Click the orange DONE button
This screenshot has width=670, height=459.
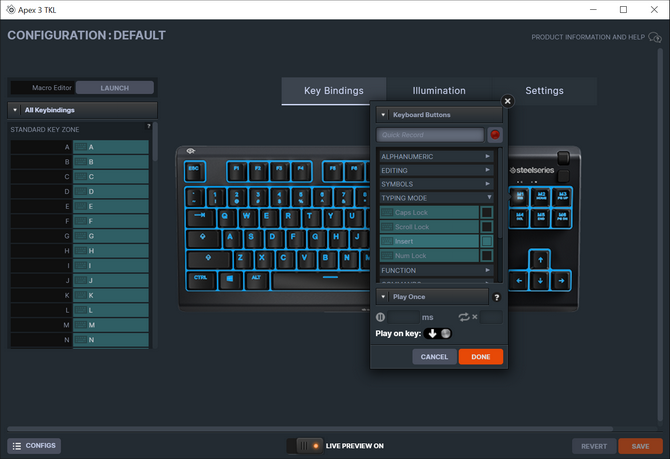pyautogui.click(x=481, y=357)
